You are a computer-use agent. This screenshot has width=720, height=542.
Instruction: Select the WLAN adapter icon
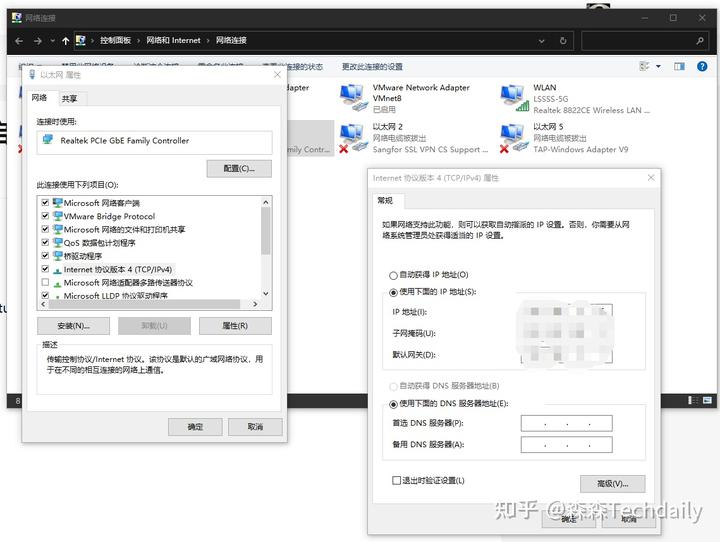tap(514, 97)
